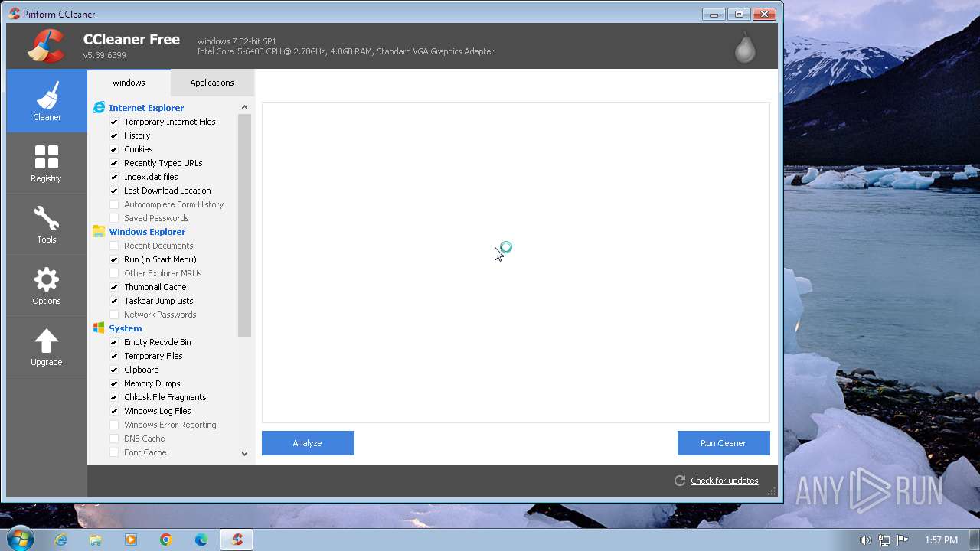Open the Options gear section
This screenshot has width=980, height=551.
coord(47,285)
